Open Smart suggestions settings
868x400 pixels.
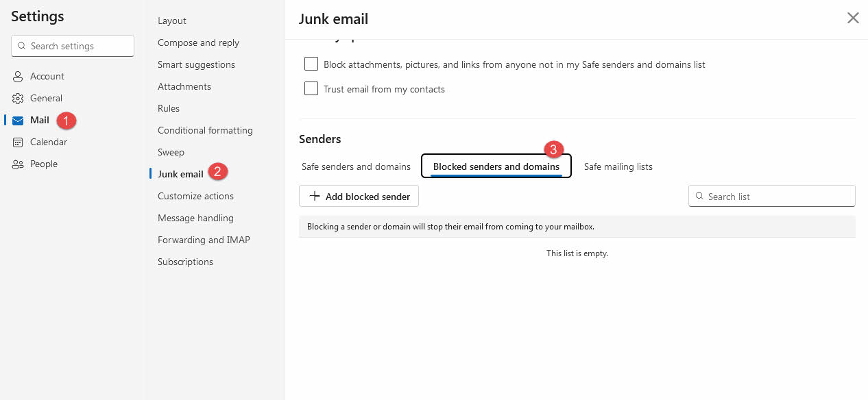[x=196, y=64]
